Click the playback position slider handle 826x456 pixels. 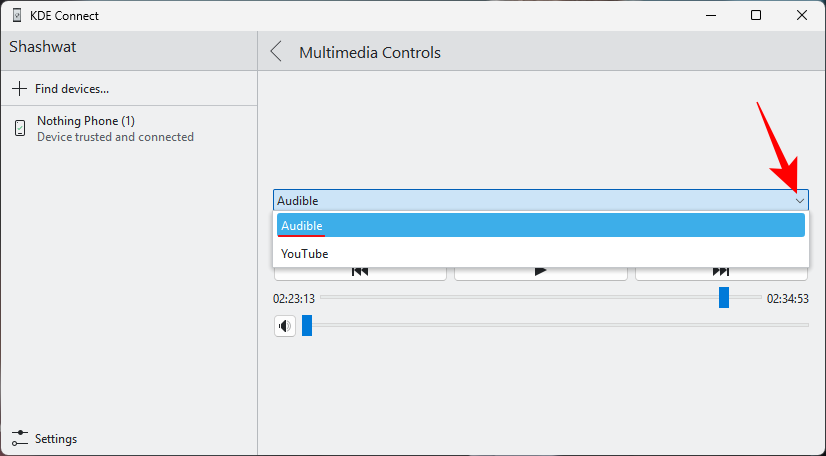(x=724, y=298)
